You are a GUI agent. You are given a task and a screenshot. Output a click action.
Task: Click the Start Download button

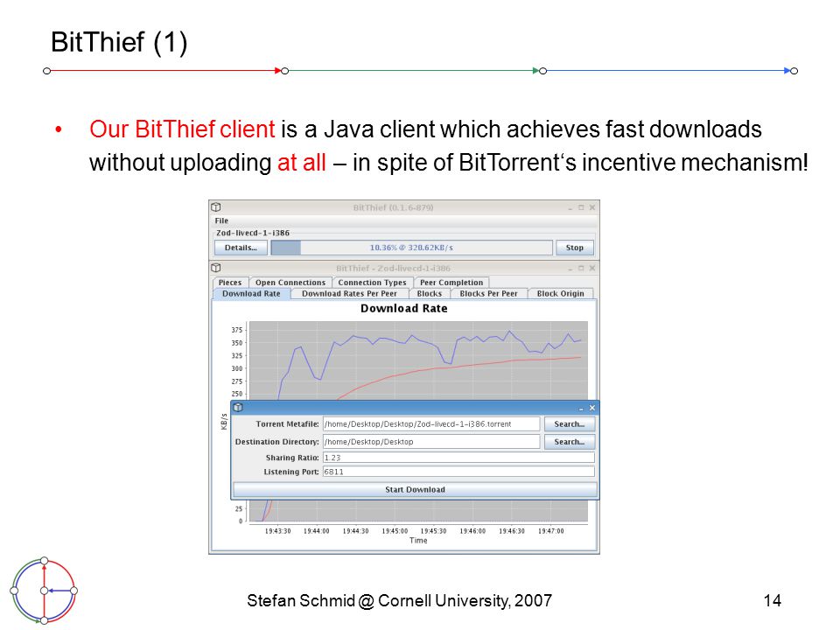tap(415, 490)
